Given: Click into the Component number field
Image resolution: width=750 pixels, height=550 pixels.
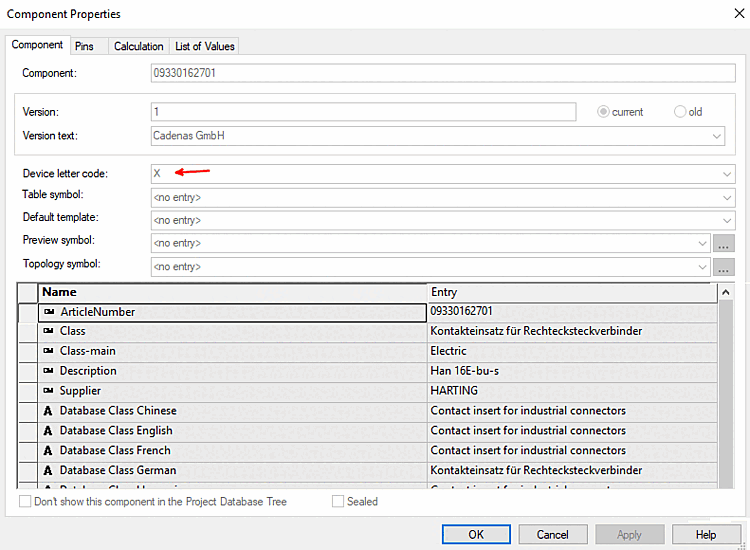Looking at the screenshot, I should (x=440, y=74).
